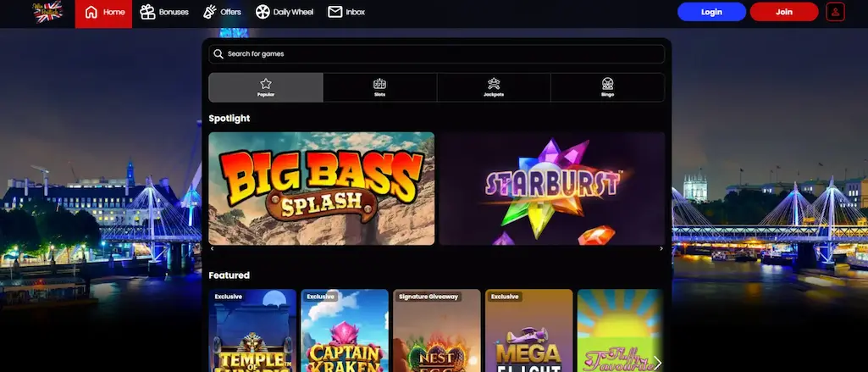This screenshot has height=372, width=868.
Task: Select the Popular games tab
Action: 266,87
